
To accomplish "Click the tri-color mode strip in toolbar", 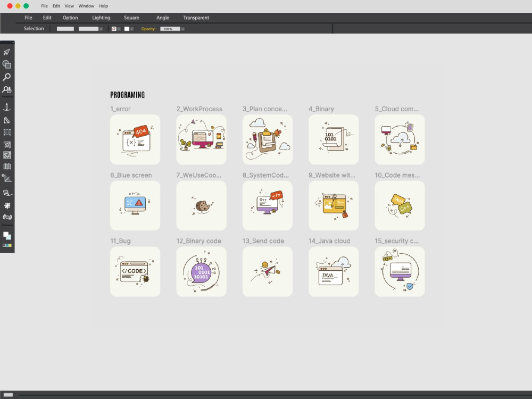I will [7, 245].
